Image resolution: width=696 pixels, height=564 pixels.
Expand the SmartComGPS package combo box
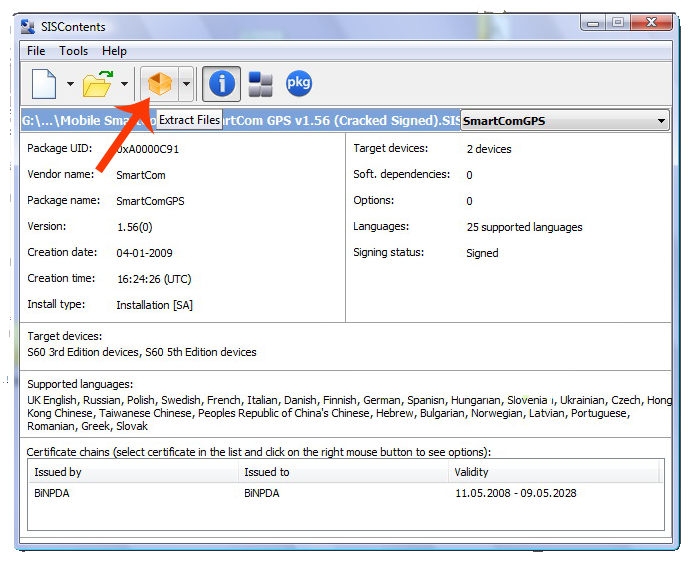point(565,121)
